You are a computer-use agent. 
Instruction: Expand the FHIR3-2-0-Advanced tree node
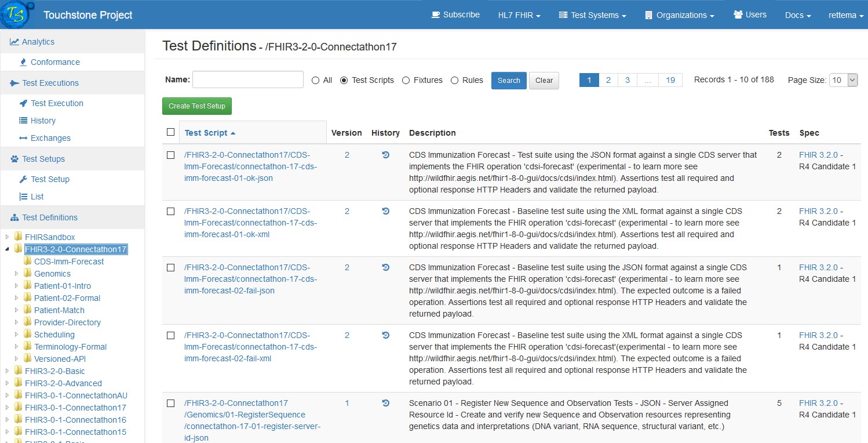click(8, 383)
